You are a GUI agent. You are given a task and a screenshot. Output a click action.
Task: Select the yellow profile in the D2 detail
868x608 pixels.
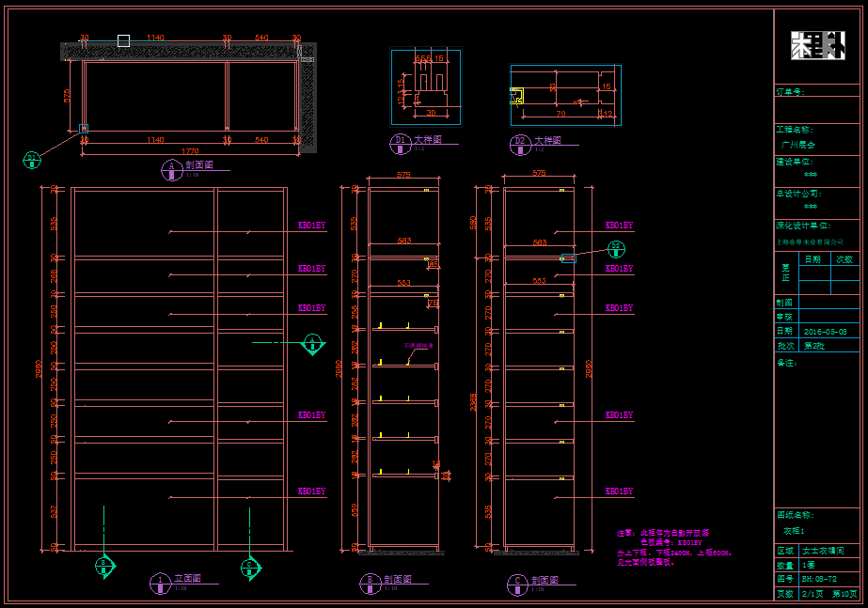(x=515, y=95)
